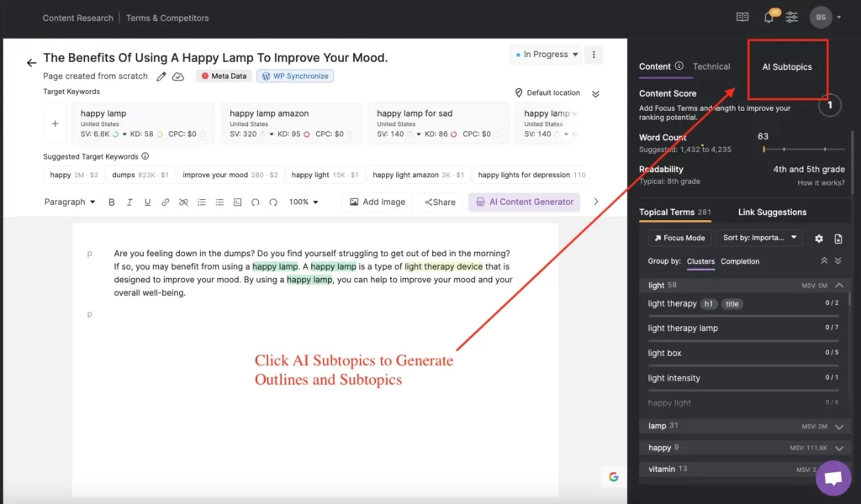861x504 pixels.
Task: Click the WP Synchronize button
Action: pyautogui.click(x=295, y=76)
